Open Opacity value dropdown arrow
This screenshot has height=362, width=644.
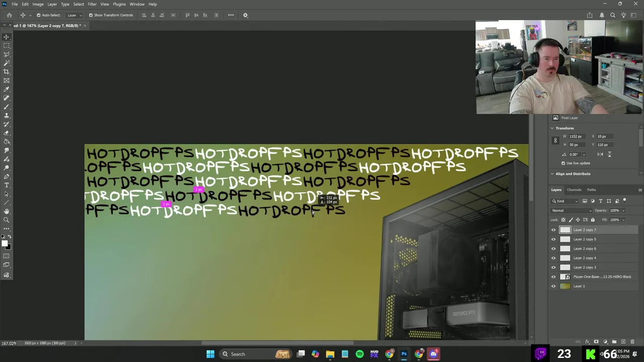click(x=623, y=211)
